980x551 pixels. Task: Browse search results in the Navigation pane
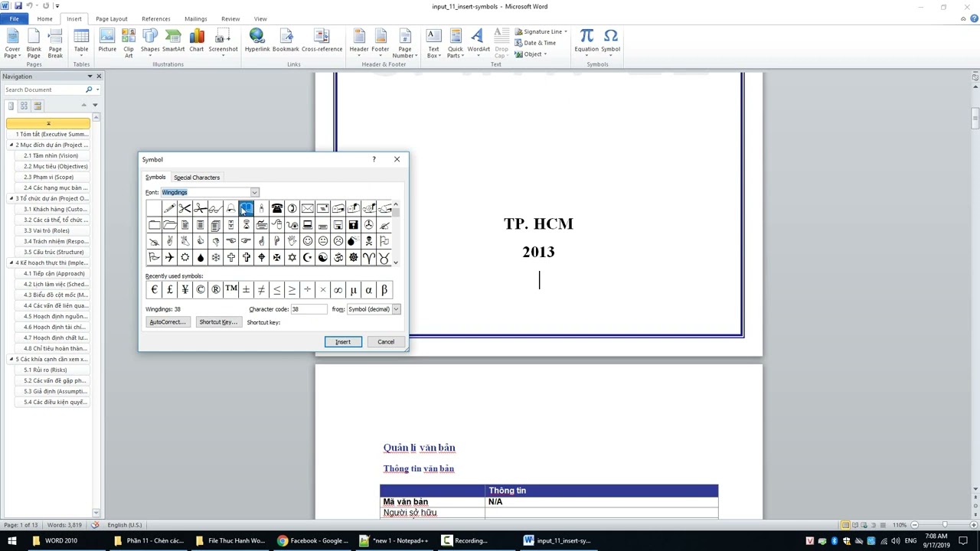tap(38, 106)
